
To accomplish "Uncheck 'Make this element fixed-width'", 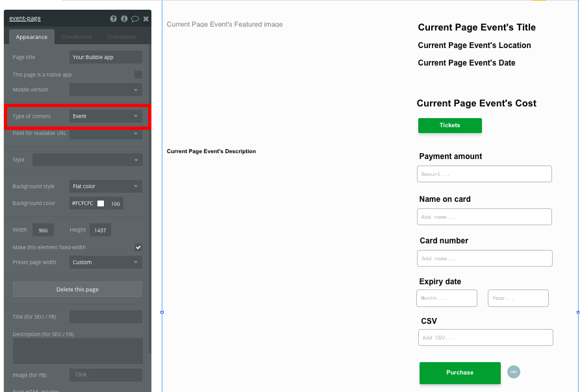I will point(138,247).
